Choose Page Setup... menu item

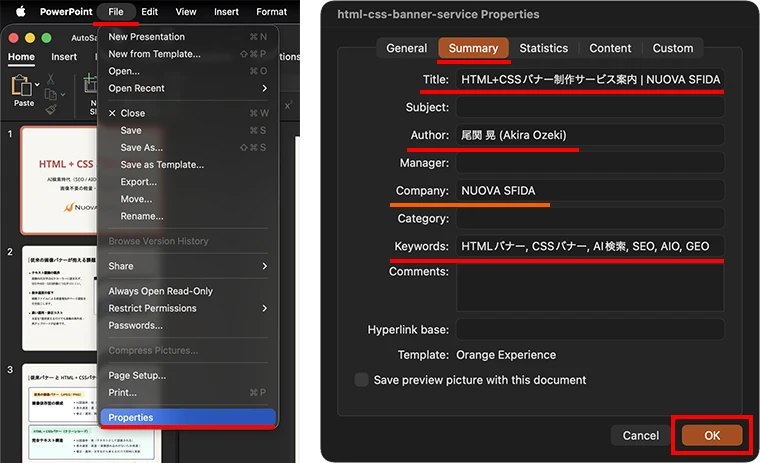[x=188, y=375]
